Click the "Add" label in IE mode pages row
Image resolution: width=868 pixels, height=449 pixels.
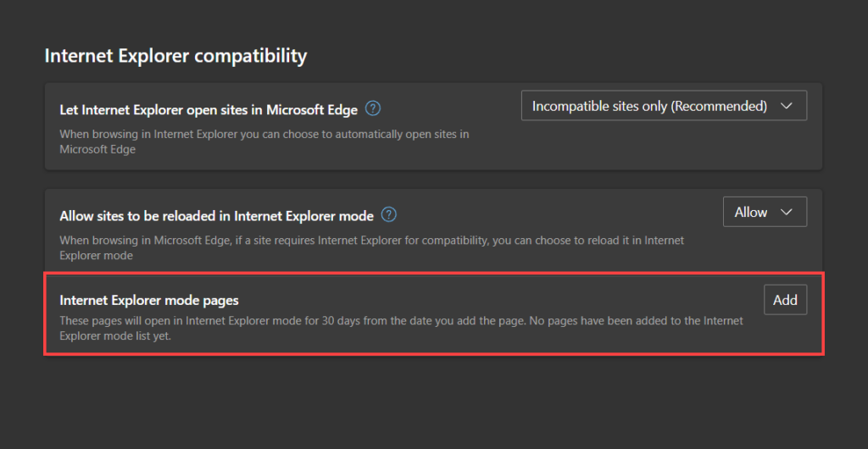point(785,300)
